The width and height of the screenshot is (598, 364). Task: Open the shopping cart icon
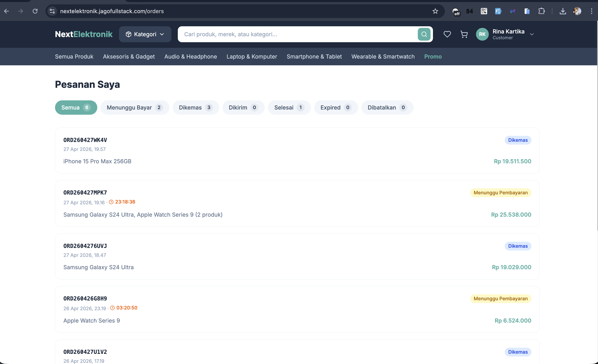[x=464, y=34]
